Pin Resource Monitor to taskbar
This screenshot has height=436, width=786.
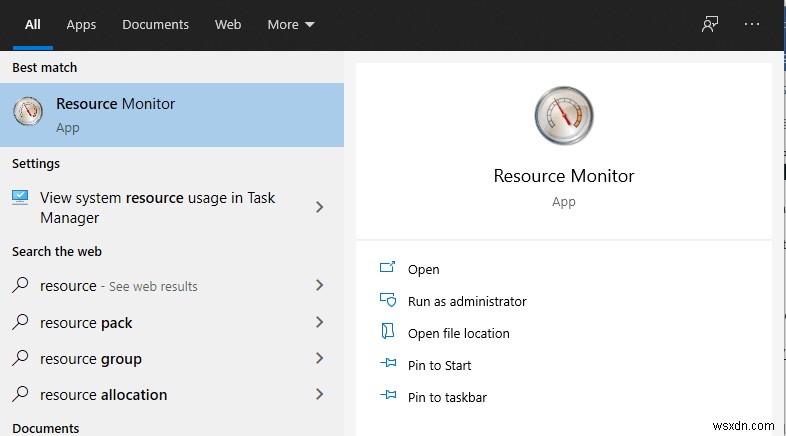447,397
